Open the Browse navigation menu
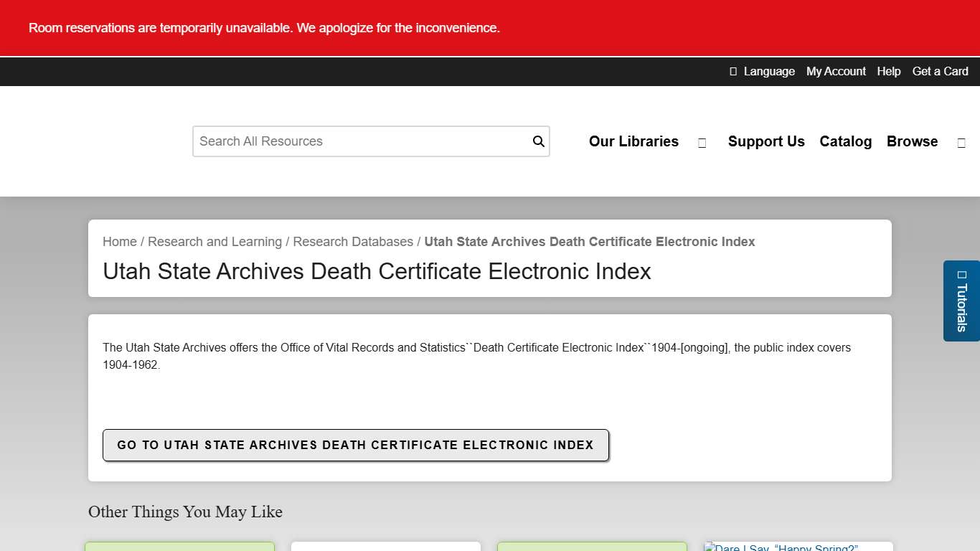 click(x=912, y=141)
